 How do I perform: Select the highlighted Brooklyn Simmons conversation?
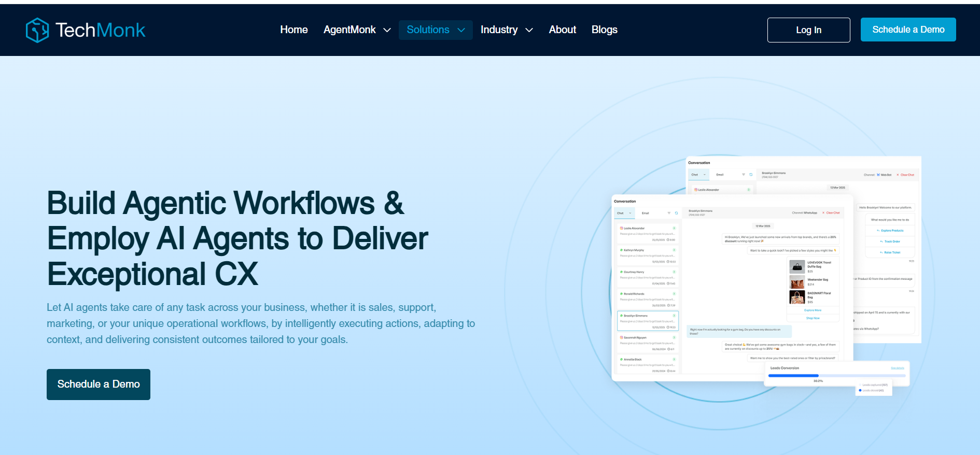[648, 321]
